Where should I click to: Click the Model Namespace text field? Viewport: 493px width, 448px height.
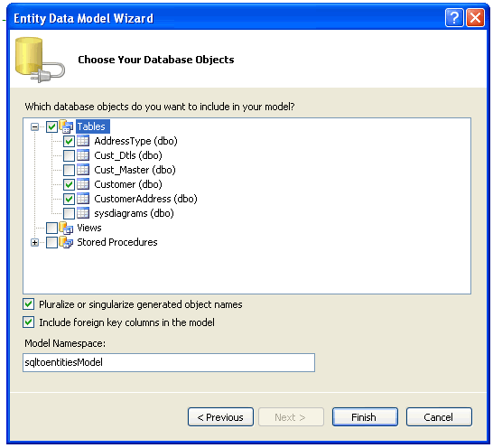tap(169, 362)
